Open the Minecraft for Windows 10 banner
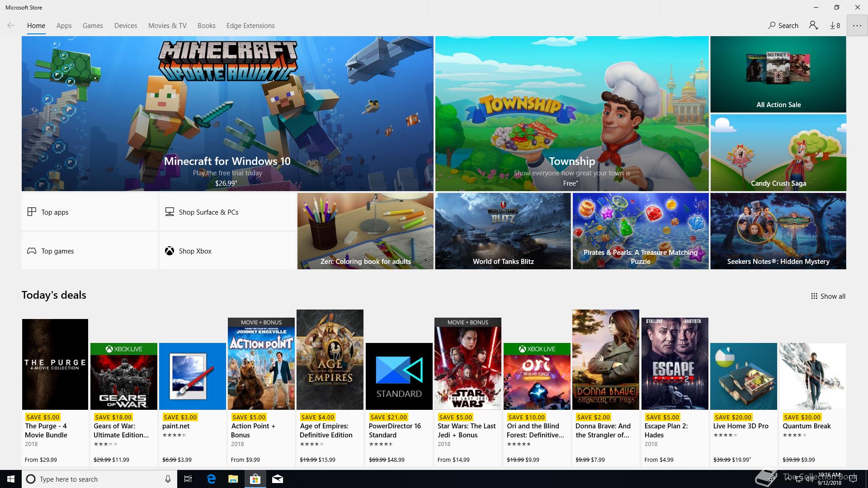The width and height of the screenshot is (868, 488). 227,113
